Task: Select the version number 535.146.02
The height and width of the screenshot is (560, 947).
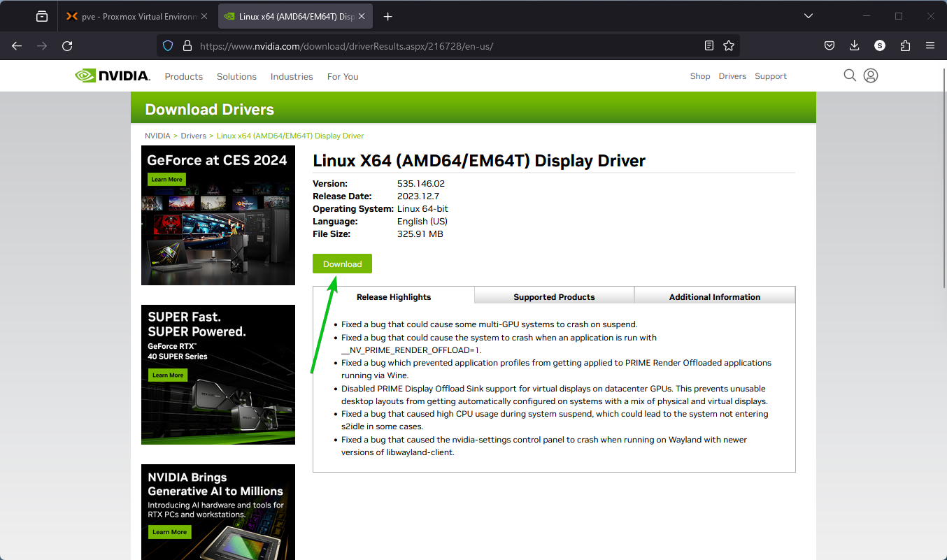Action: click(421, 184)
